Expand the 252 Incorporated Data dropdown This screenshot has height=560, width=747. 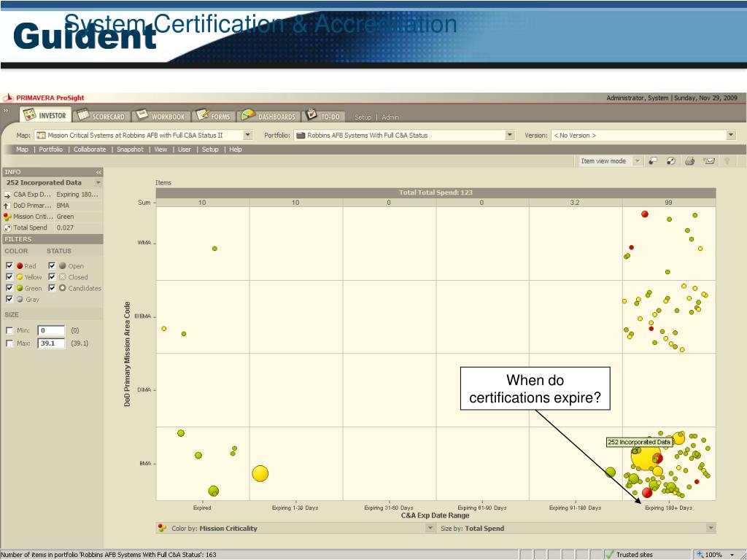coord(98,183)
